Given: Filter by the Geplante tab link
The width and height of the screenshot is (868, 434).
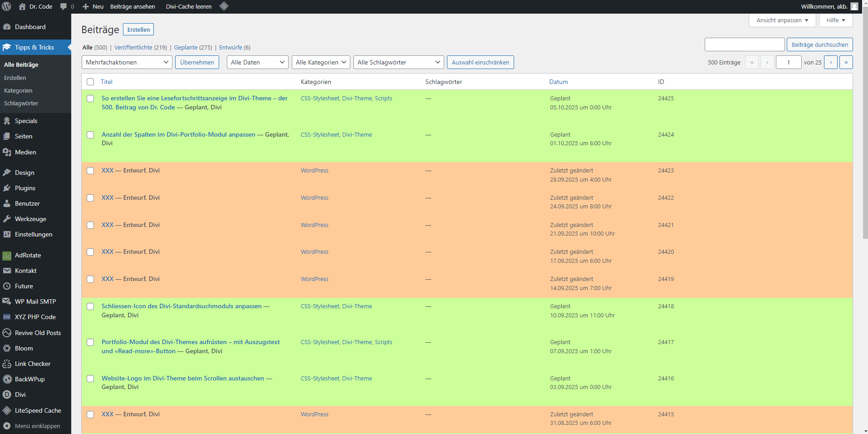Looking at the screenshot, I should (186, 47).
